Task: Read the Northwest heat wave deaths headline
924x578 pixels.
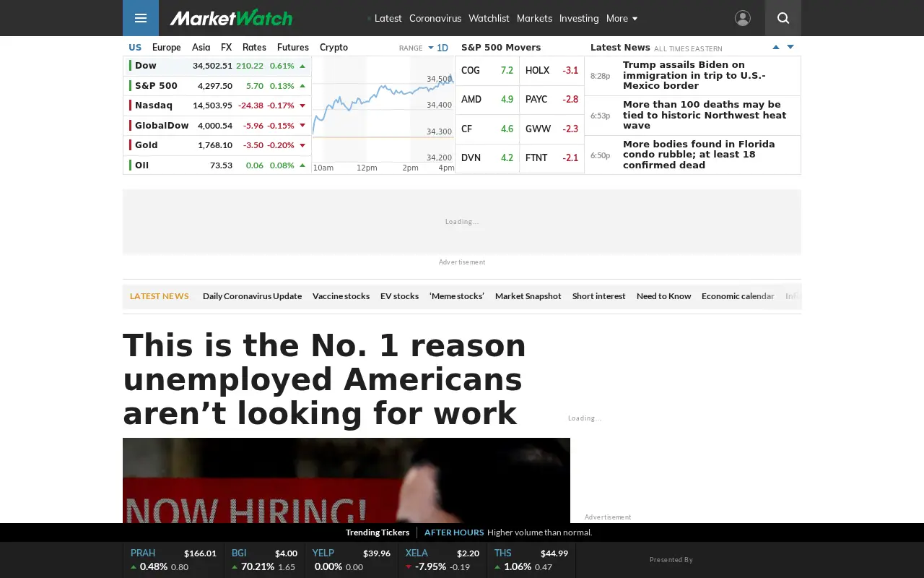Action: click(x=705, y=115)
